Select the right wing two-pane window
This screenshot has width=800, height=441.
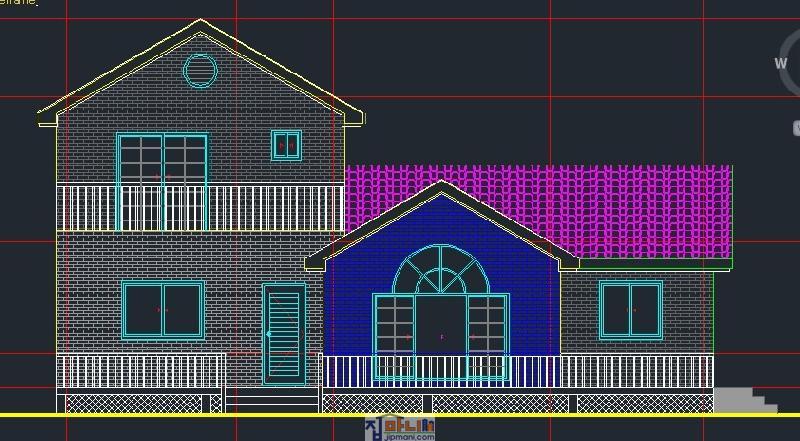tap(630, 310)
